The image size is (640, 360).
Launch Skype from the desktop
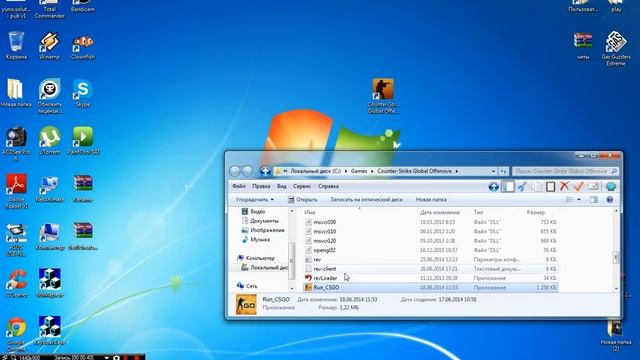[83, 93]
